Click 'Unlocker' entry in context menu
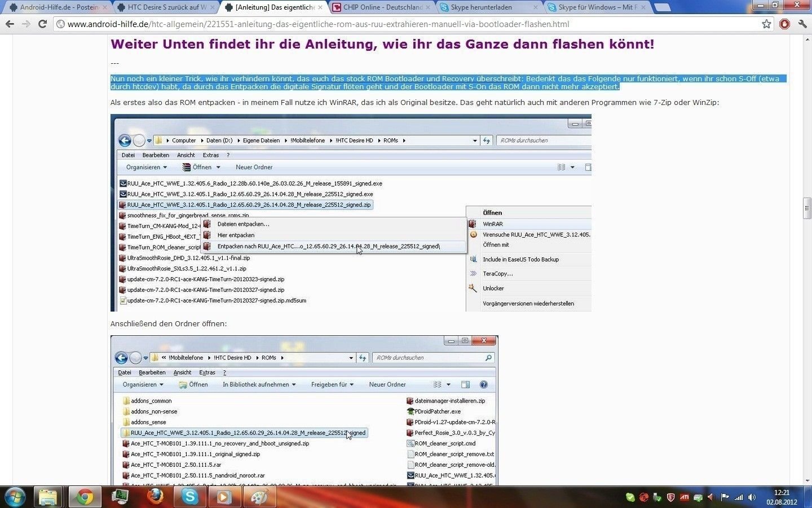This screenshot has height=508, width=812. coord(493,288)
